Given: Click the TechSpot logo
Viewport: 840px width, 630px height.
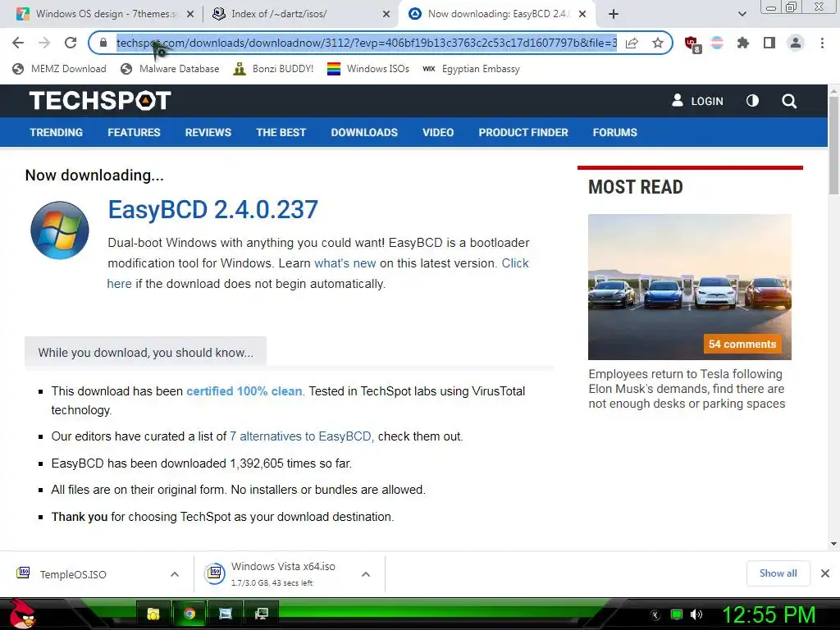Looking at the screenshot, I should 100,100.
